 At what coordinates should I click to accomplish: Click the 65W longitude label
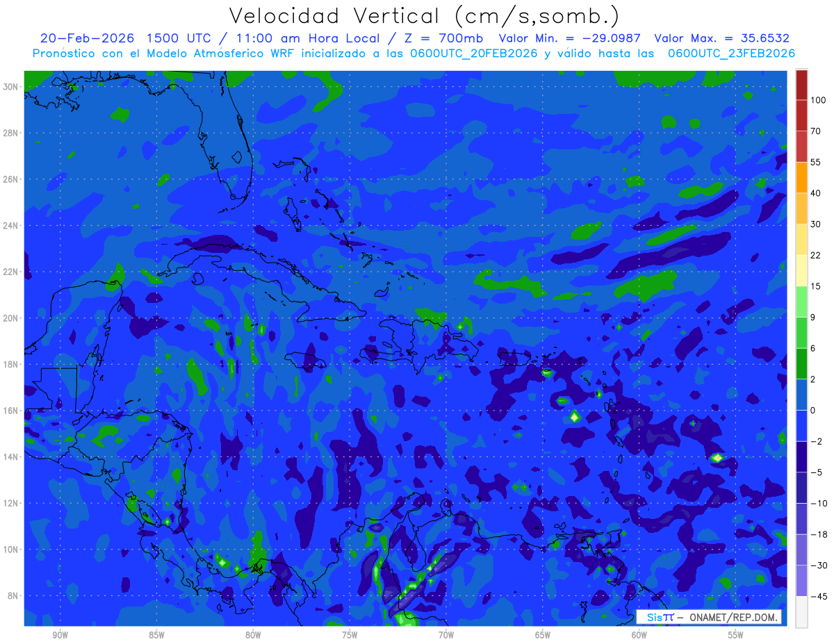point(543,636)
